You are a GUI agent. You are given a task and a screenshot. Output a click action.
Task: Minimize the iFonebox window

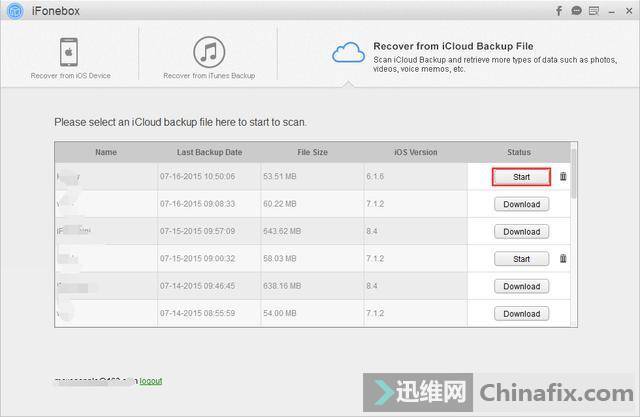[611, 12]
